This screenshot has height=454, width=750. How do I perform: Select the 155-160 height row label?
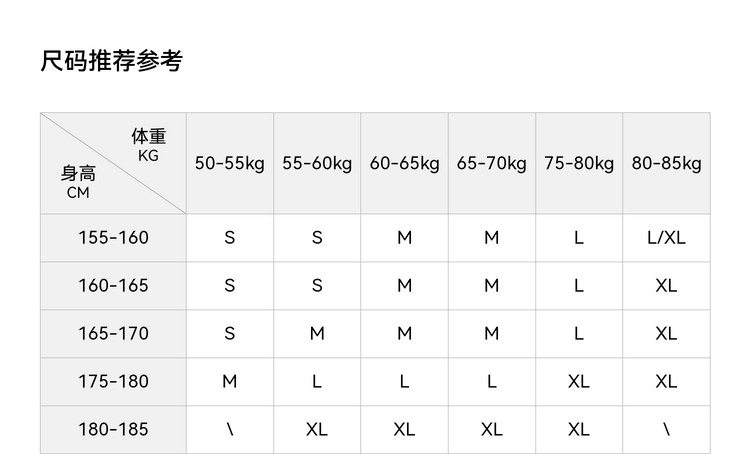click(113, 238)
